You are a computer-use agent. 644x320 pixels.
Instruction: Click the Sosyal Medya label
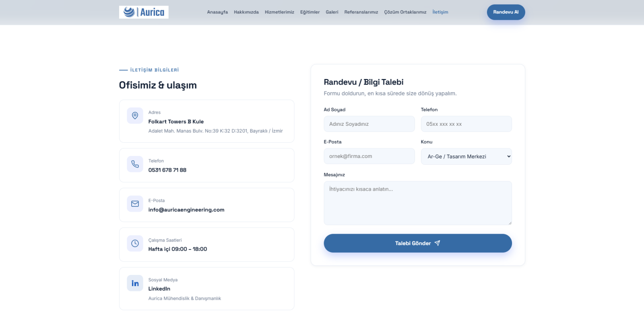[x=163, y=280]
